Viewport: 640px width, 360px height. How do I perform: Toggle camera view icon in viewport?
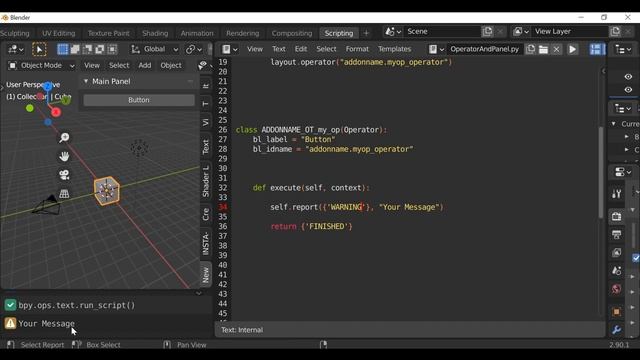(x=64, y=175)
